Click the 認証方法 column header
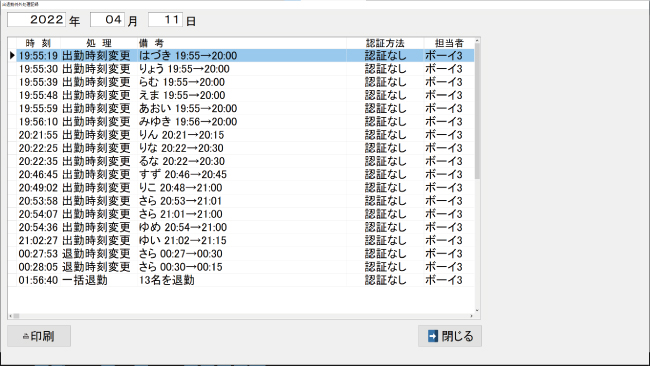 385,43
